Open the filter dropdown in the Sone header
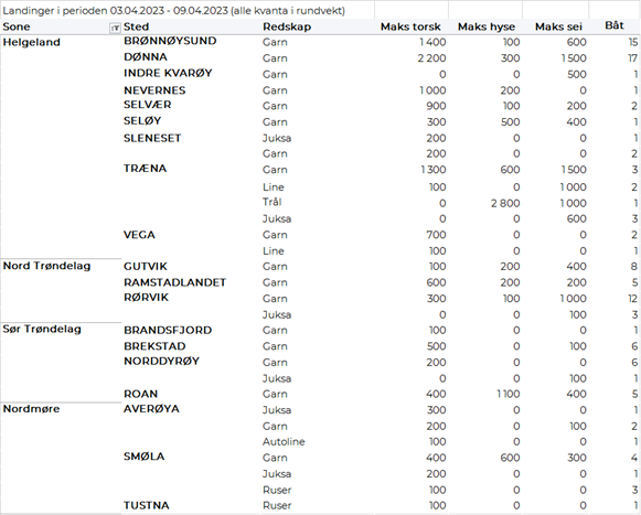Screen dimensions: 641x515 tap(113, 28)
